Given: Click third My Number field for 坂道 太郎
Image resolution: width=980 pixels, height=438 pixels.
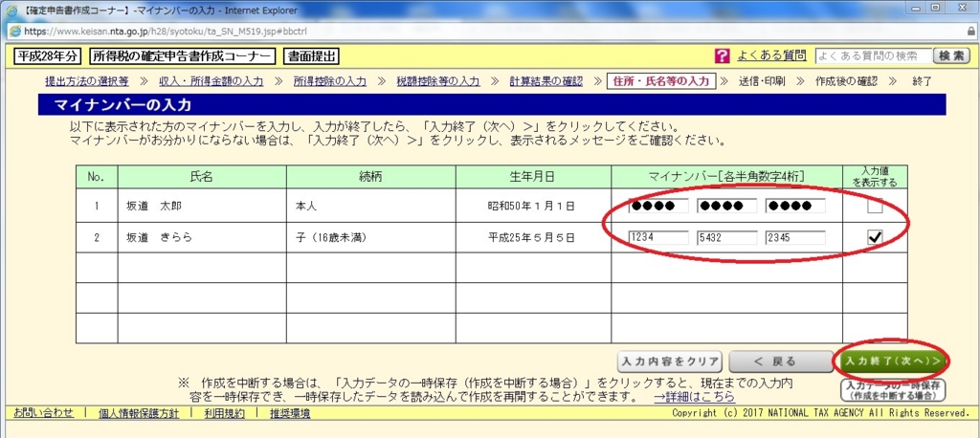Looking at the screenshot, I should pyautogui.click(x=795, y=206).
